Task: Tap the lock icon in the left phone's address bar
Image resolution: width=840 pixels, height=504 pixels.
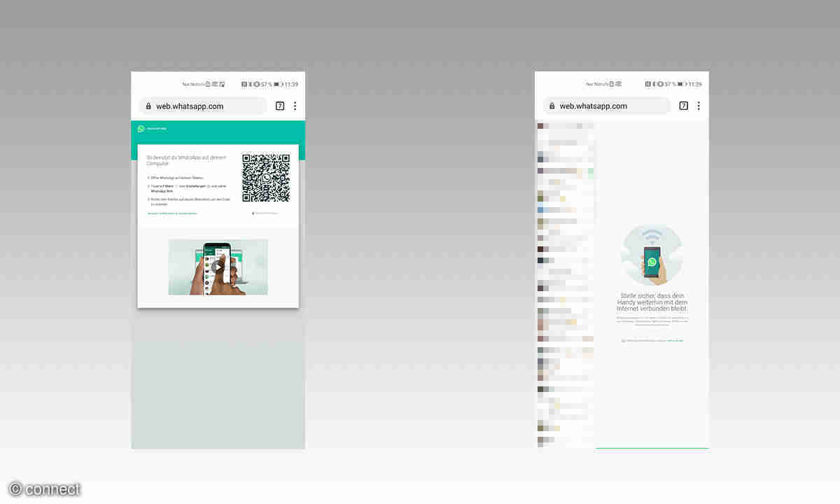Action: tap(148, 106)
